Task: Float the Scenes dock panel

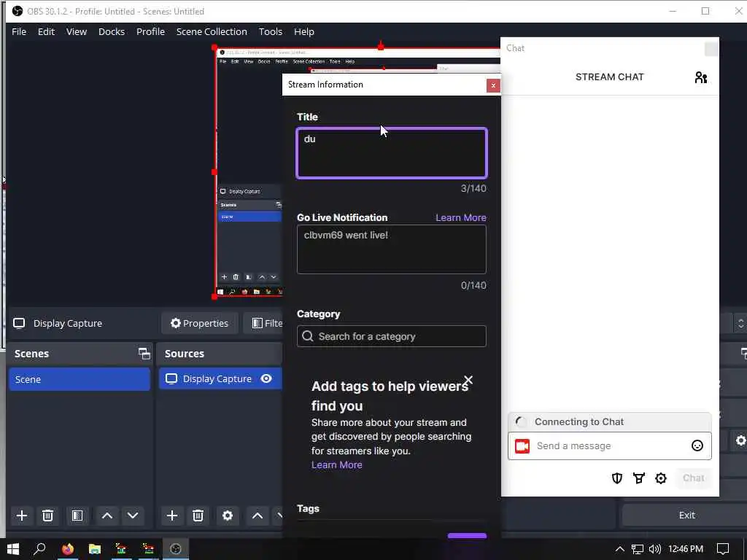Action: (x=144, y=354)
